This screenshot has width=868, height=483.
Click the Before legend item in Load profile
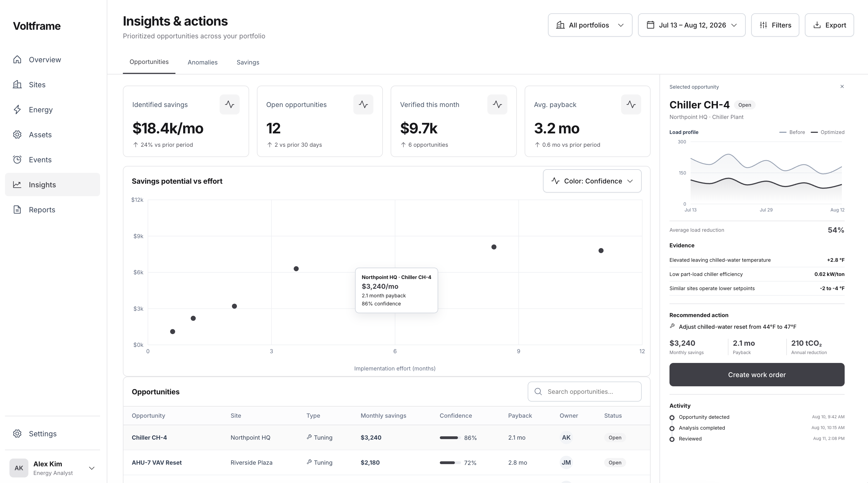pyautogui.click(x=792, y=132)
